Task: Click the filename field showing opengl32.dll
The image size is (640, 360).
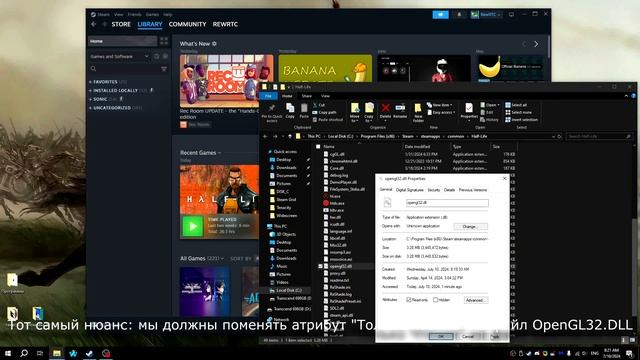Action: tap(447, 202)
